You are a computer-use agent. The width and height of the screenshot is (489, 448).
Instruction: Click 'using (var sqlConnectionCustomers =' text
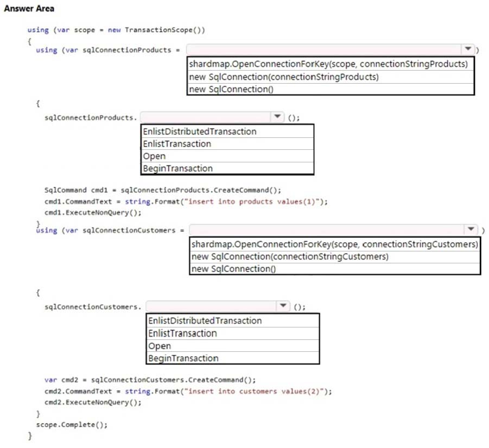click(110, 230)
